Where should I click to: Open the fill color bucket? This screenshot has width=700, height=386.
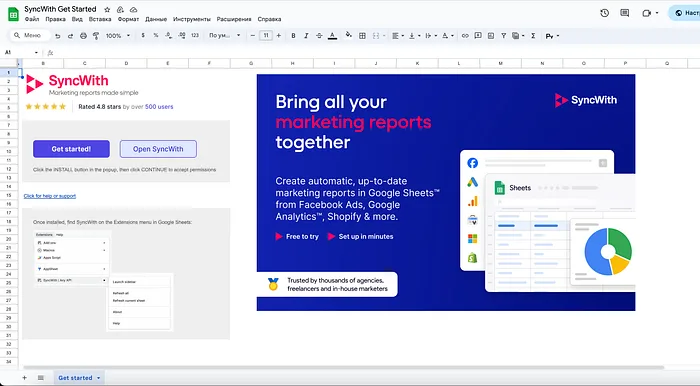coord(349,35)
